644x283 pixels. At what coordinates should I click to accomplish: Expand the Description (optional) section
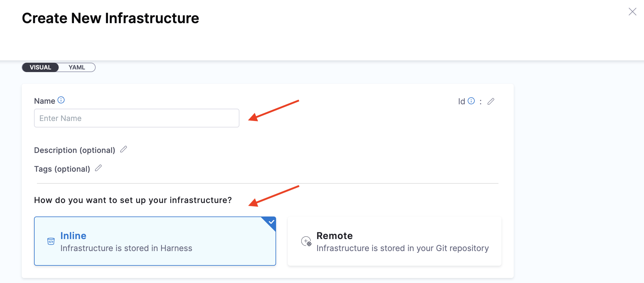(75, 150)
